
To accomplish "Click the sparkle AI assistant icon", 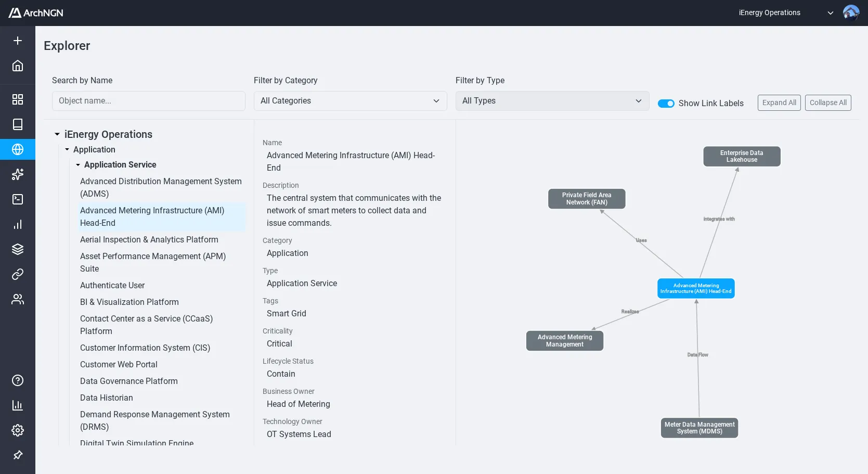I will (x=18, y=174).
